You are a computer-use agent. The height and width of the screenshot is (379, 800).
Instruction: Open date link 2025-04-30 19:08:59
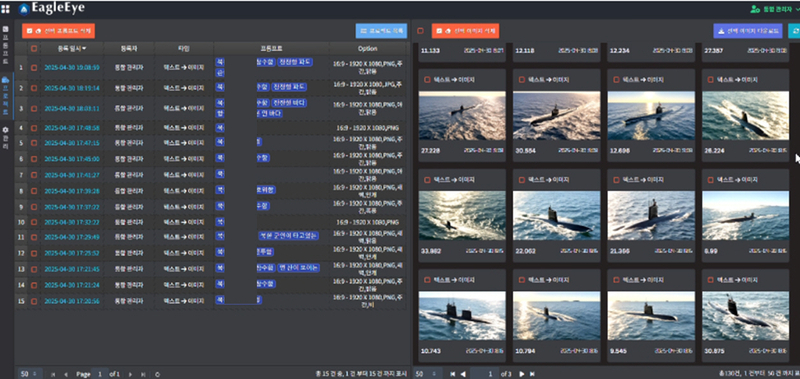(x=72, y=67)
